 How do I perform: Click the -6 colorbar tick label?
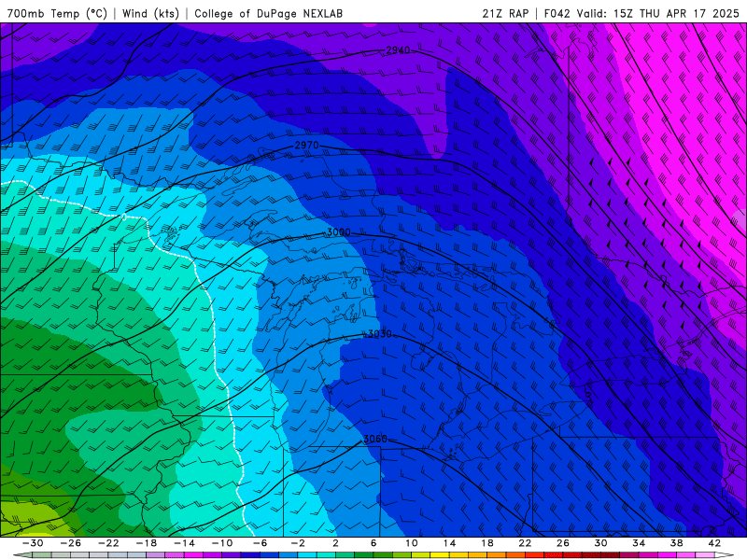[261, 543]
